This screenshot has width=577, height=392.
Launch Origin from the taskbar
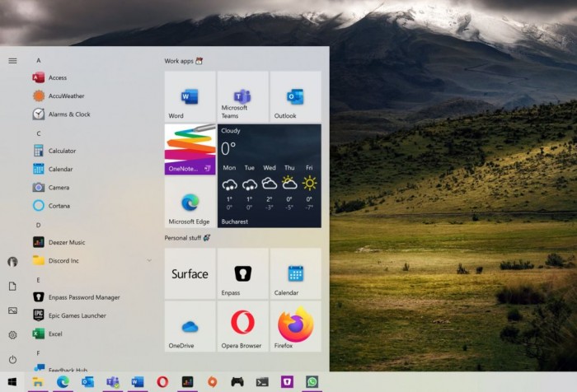(213, 382)
